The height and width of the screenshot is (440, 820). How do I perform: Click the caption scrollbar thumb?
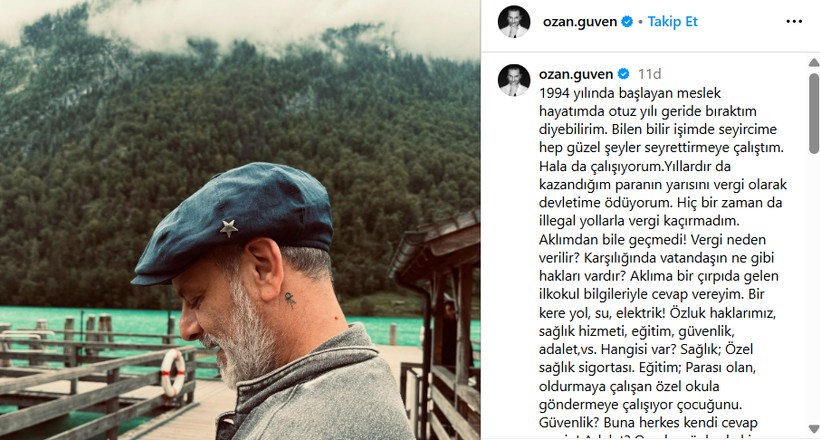point(814,113)
